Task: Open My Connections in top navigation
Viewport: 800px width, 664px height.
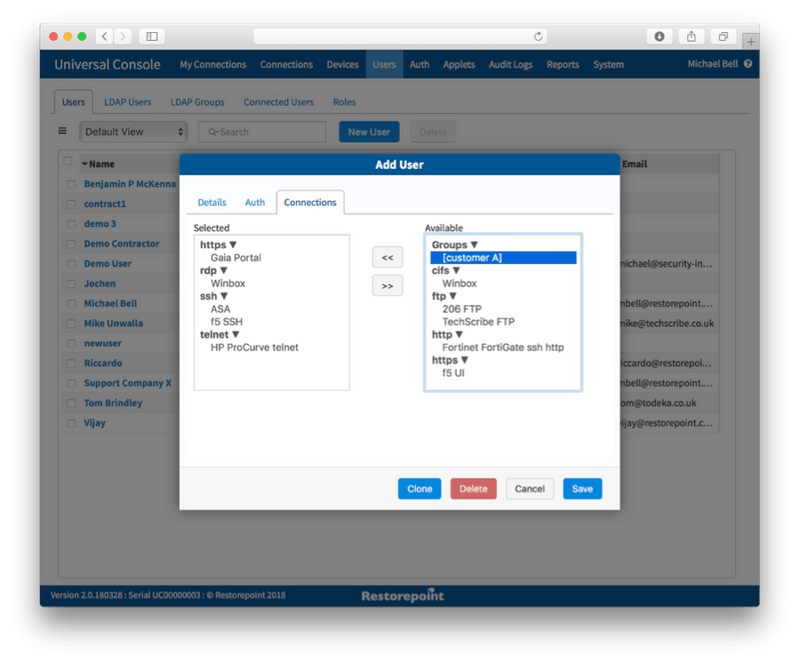Action: point(213,64)
